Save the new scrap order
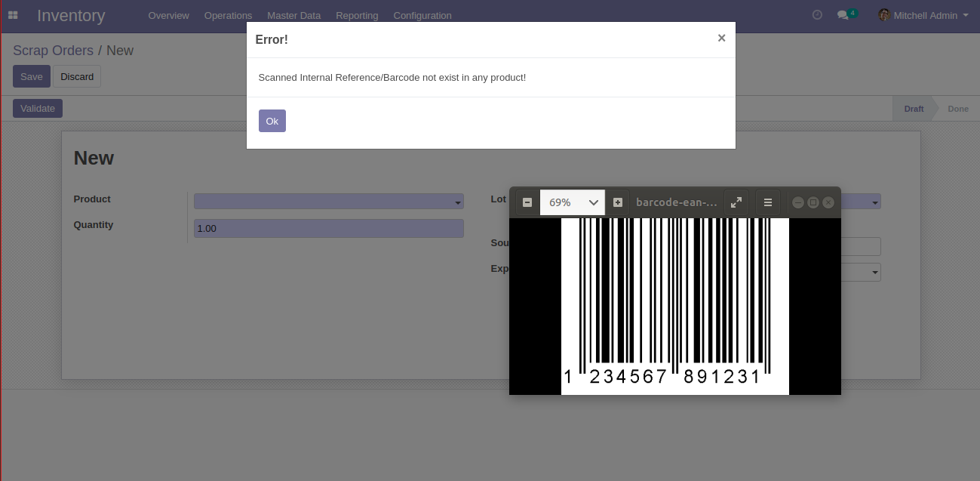 click(32, 76)
